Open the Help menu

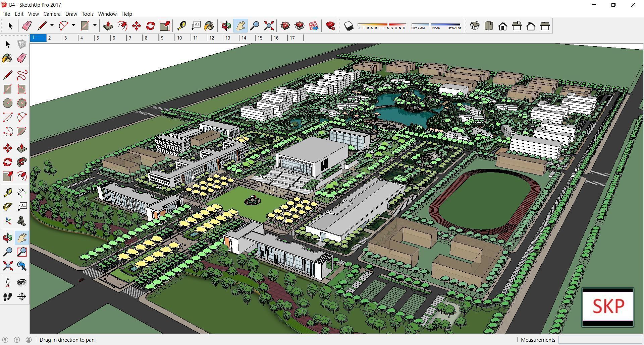click(x=126, y=14)
